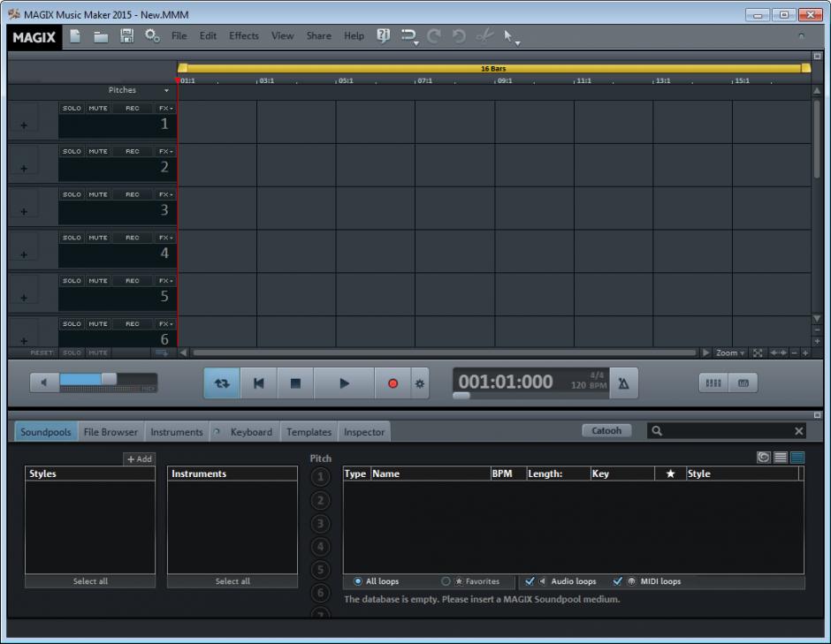Click the scissors cut icon

click(484, 36)
